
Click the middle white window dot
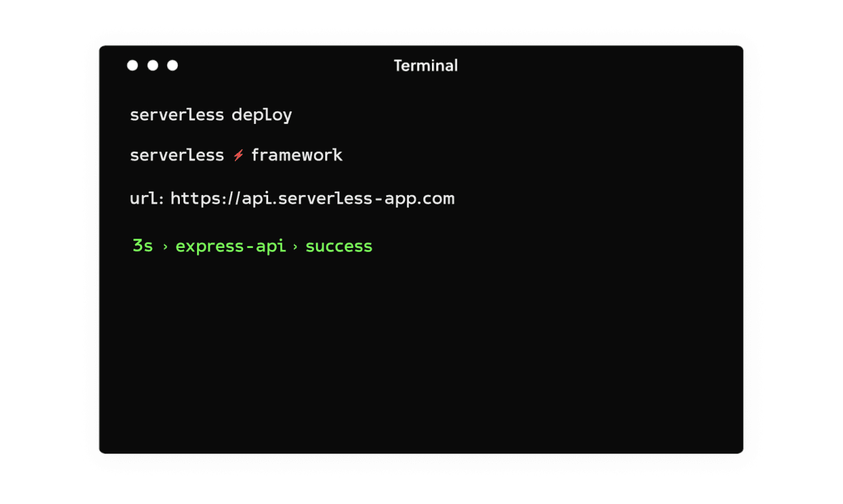point(153,65)
